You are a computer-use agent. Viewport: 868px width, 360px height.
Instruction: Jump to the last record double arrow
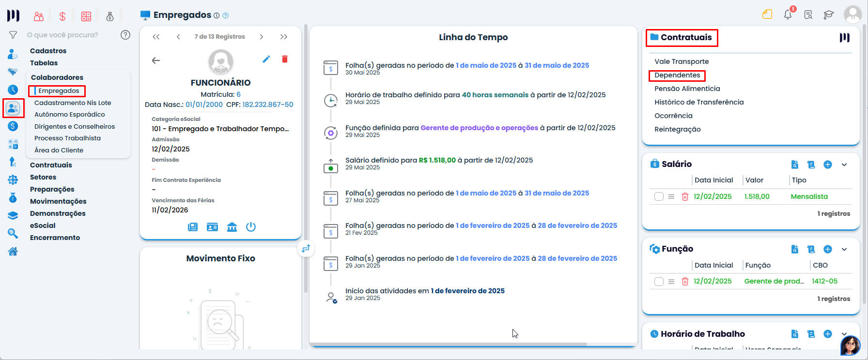click(x=284, y=37)
